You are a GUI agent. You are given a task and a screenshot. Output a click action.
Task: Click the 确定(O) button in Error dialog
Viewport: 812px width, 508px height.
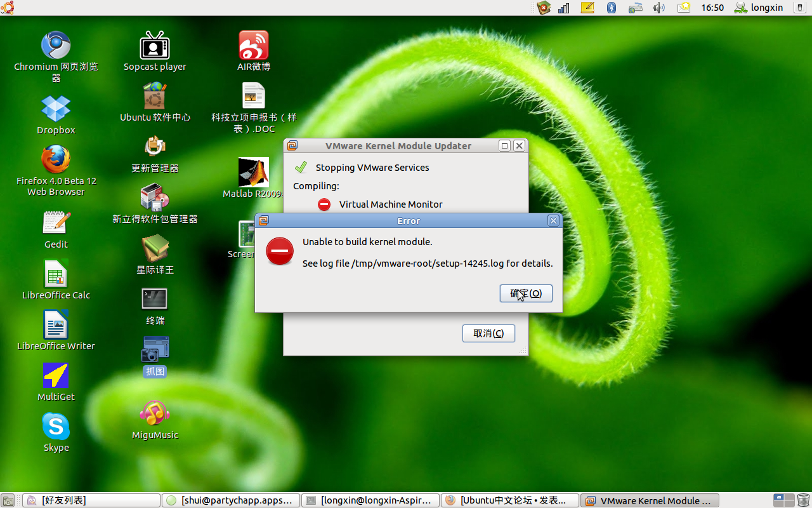(x=526, y=293)
